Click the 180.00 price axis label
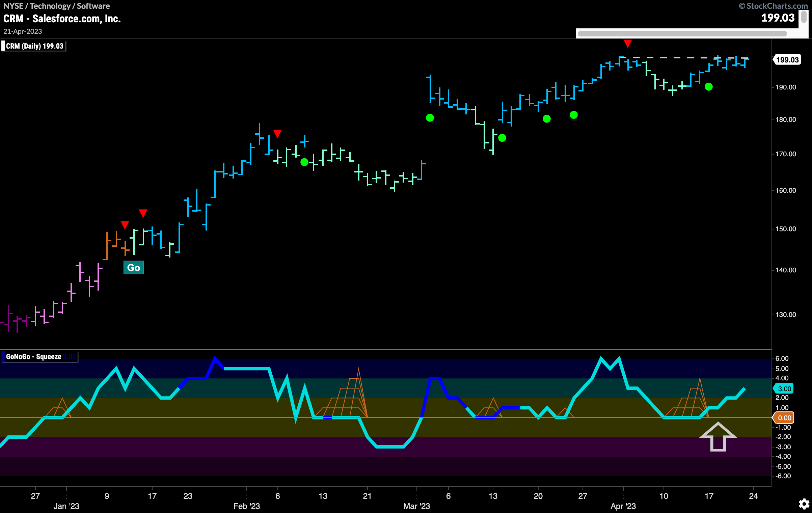This screenshot has height=513, width=812. point(786,119)
